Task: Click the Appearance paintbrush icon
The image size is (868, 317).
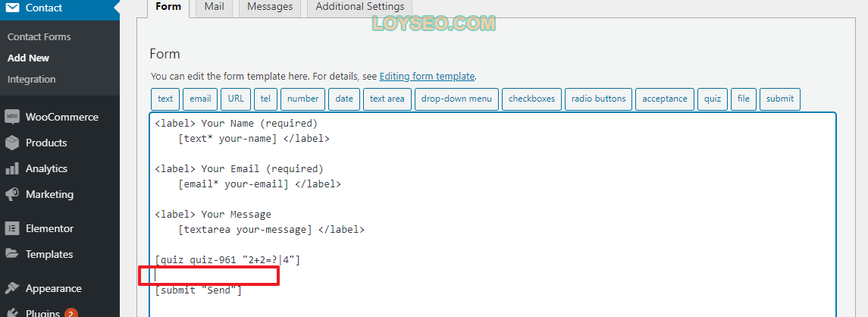Action: coord(12,288)
